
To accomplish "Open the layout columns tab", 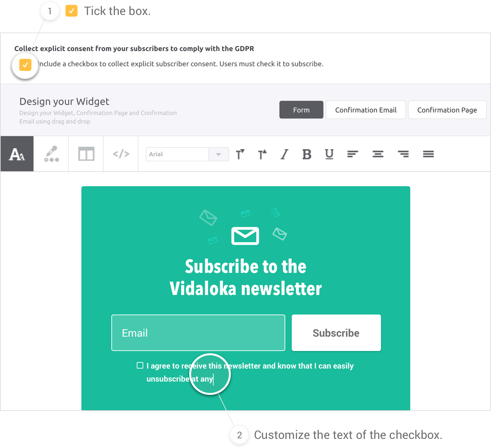I will 86,154.
